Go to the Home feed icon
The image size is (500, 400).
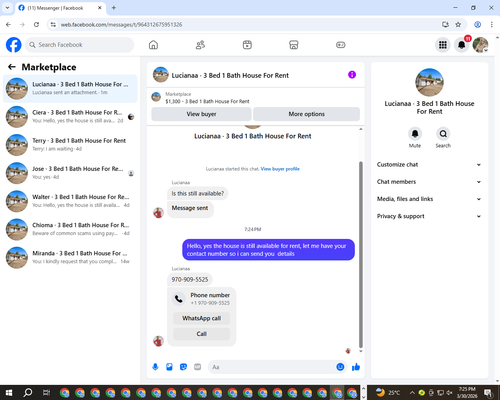(153, 45)
